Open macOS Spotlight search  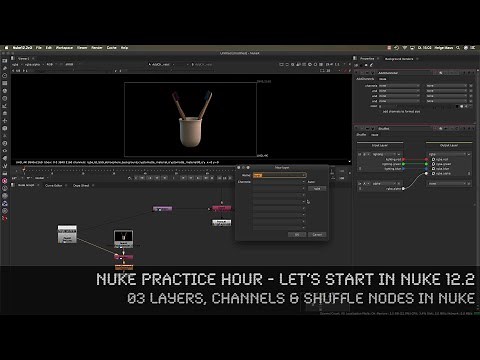pos(458,48)
